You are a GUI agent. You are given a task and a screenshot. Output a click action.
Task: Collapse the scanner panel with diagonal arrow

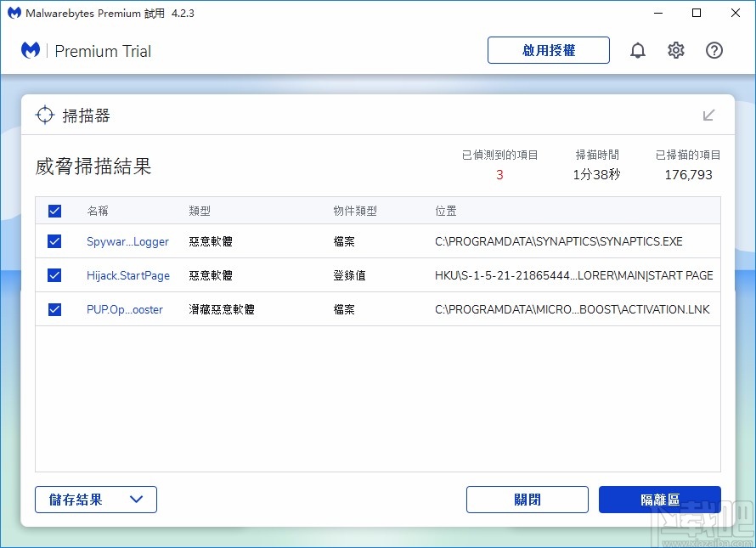coord(709,115)
